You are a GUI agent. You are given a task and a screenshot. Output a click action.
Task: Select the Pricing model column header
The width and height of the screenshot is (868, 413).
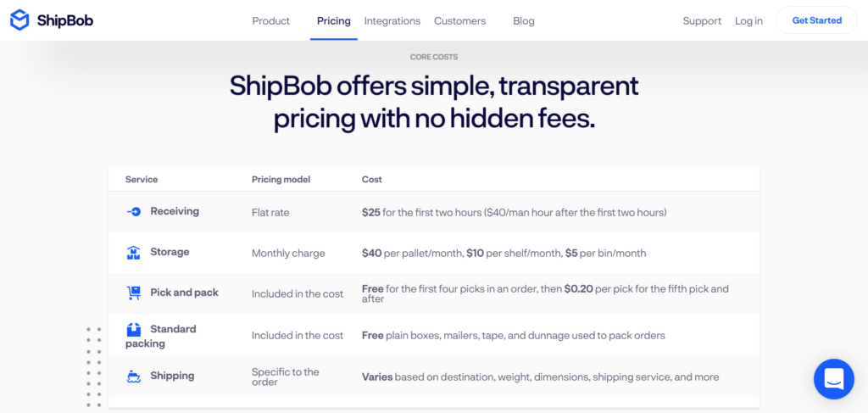pyautogui.click(x=281, y=180)
